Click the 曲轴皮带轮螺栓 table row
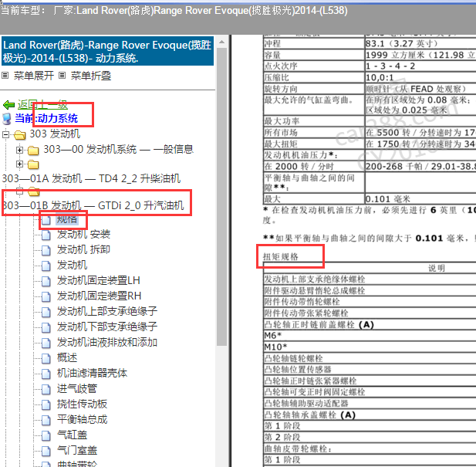The width and height of the screenshot is (476, 467). tap(370, 448)
